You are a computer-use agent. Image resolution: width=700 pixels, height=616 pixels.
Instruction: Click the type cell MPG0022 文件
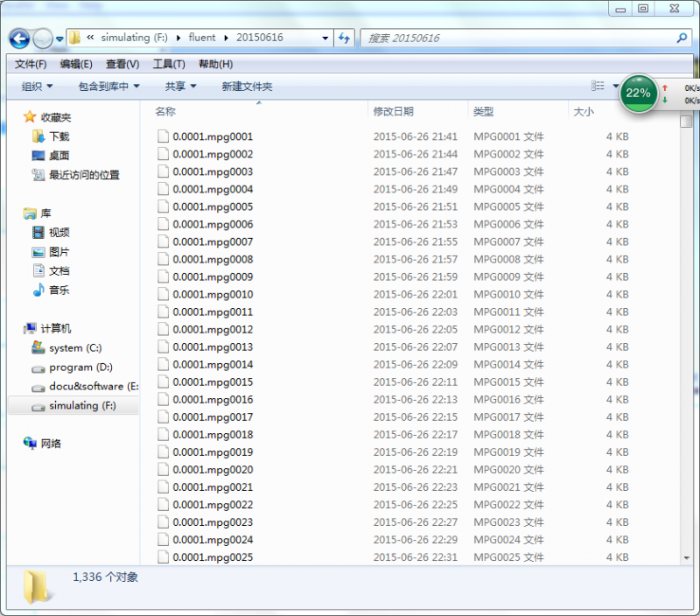tap(508, 505)
